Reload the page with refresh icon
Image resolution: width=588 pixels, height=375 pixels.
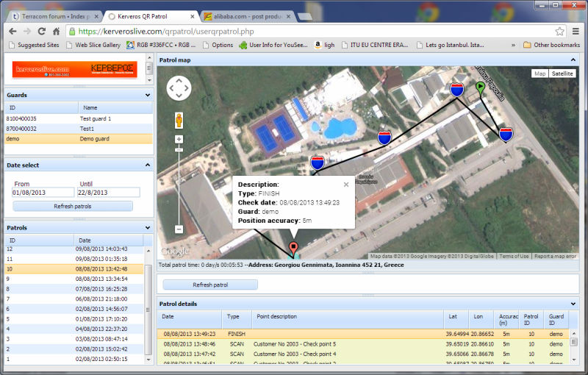coord(42,32)
